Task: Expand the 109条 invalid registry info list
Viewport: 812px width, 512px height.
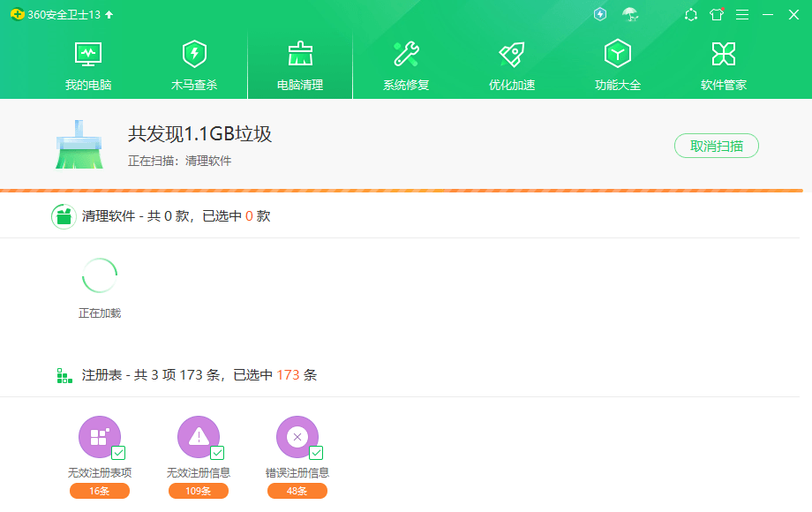Action: [x=199, y=491]
